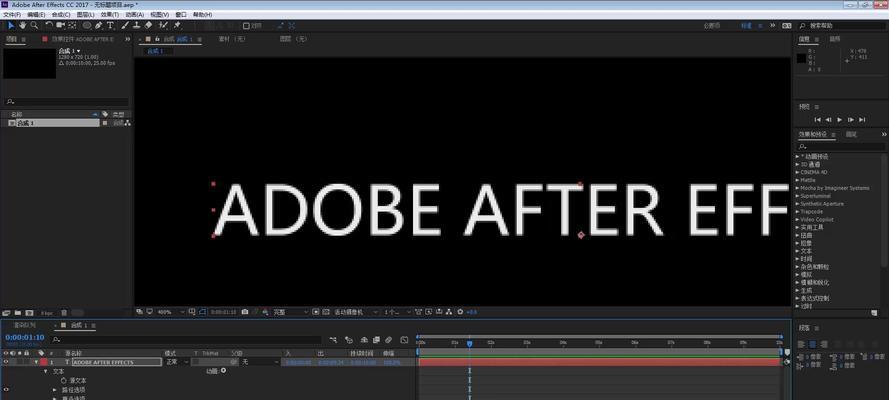Open the Effect menu

coord(110,14)
